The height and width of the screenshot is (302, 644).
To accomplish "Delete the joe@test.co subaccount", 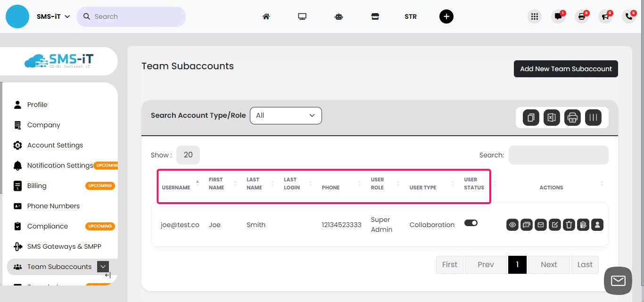I will 569,225.
